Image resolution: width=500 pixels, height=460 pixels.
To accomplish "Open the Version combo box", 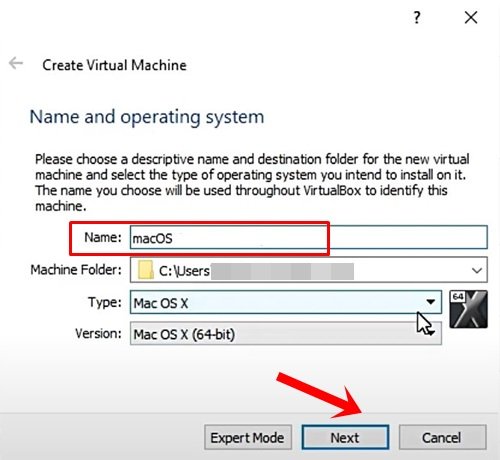I will (286, 333).
